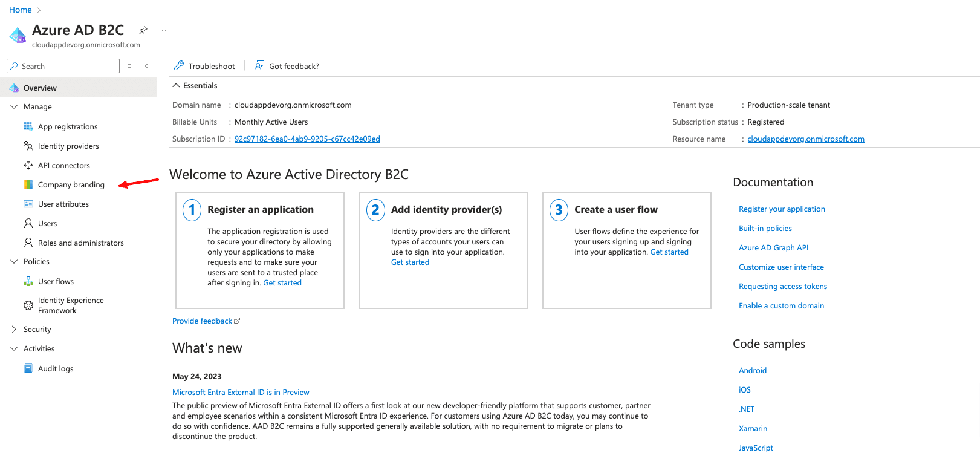The image size is (980, 453).
Task: Select Company branding
Action: (x=71, y=184)
